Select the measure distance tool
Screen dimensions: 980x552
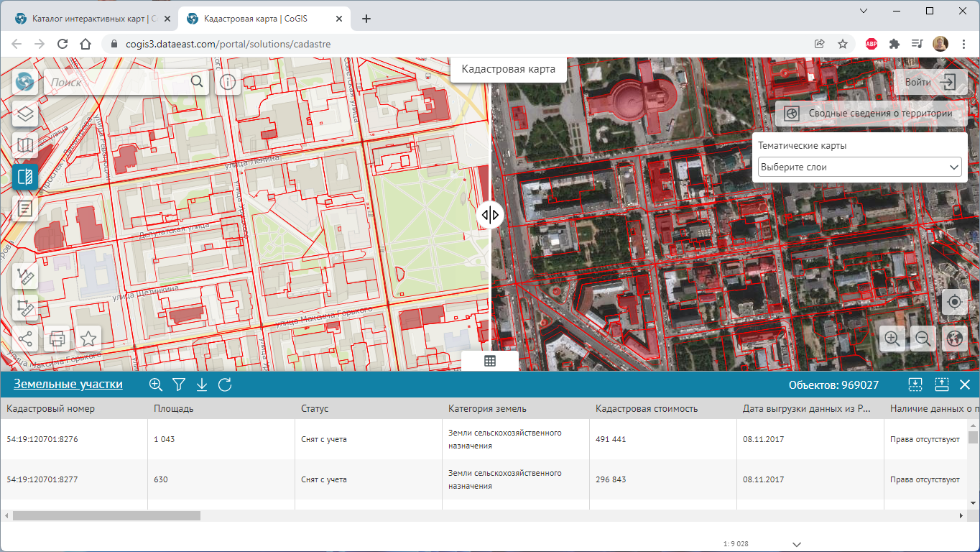point(25,276)
